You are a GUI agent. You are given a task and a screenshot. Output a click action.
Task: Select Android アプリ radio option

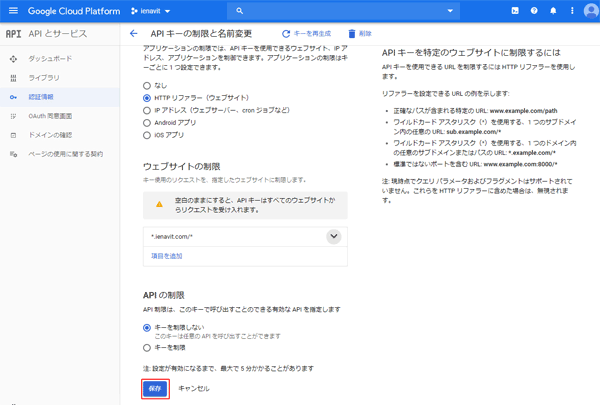pos(147,123)
